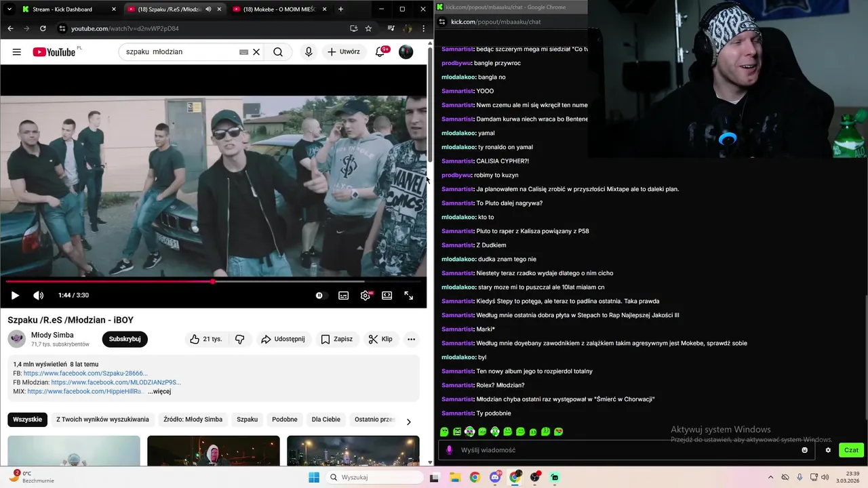Seek on the red video progress bar
The image size is (868, 488).
click(x=214, y=281)
